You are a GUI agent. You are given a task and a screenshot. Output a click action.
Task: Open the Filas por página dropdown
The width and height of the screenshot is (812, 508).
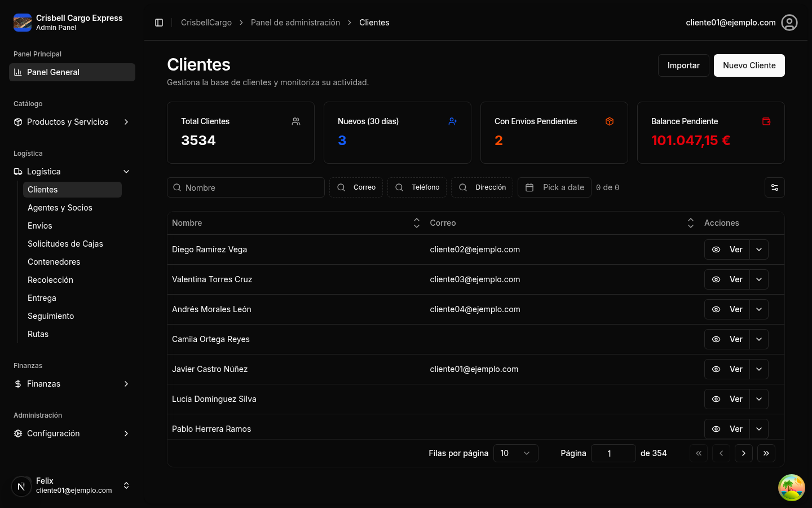(515, 453)
